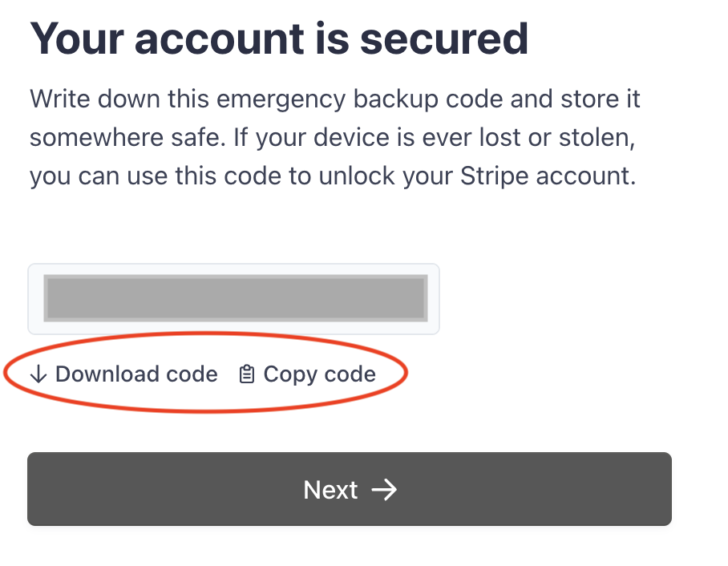Download the emergency backup code
This screenshot has height=566, width=728.
[x=124, y=374]
